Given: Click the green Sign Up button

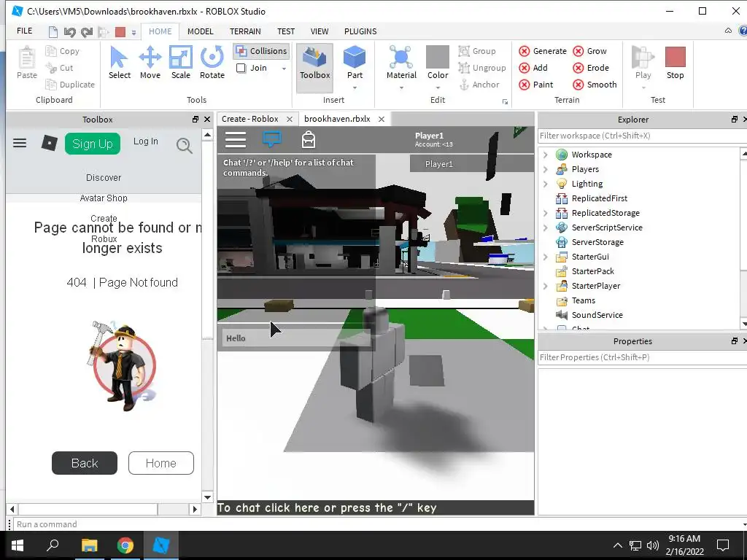Looking at the screenshot, I should click(93, 144).
